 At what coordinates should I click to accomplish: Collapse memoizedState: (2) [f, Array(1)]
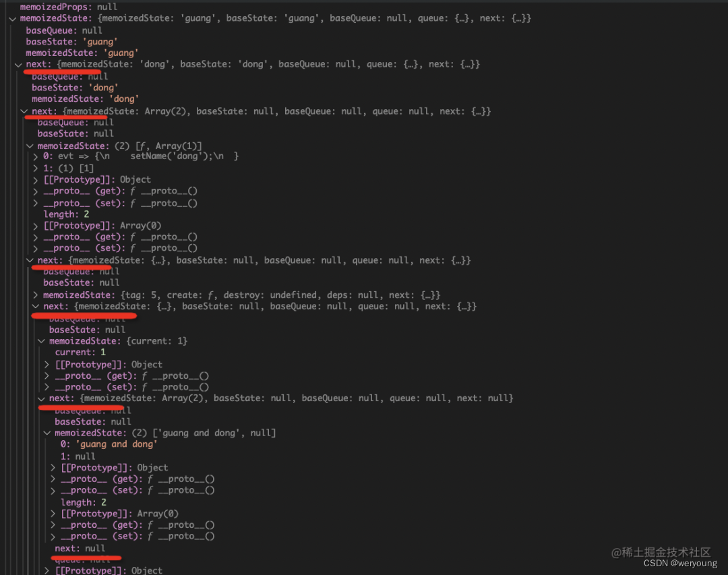pyautogui.click(x=30, y=146)
